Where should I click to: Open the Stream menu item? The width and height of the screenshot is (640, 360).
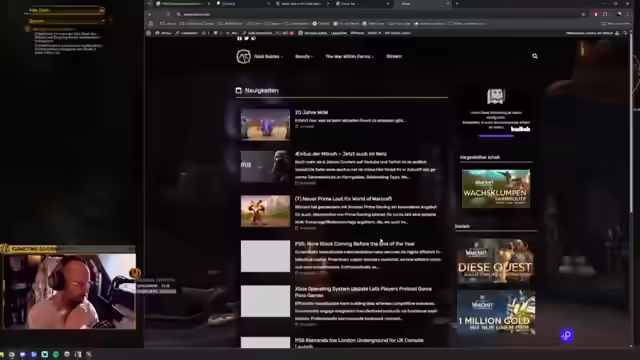[x=394, y=56]
